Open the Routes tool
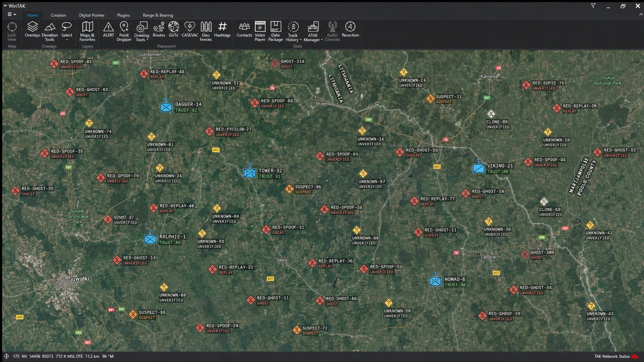The height and width of the screenshot is (362, 644). coord(159,30)
